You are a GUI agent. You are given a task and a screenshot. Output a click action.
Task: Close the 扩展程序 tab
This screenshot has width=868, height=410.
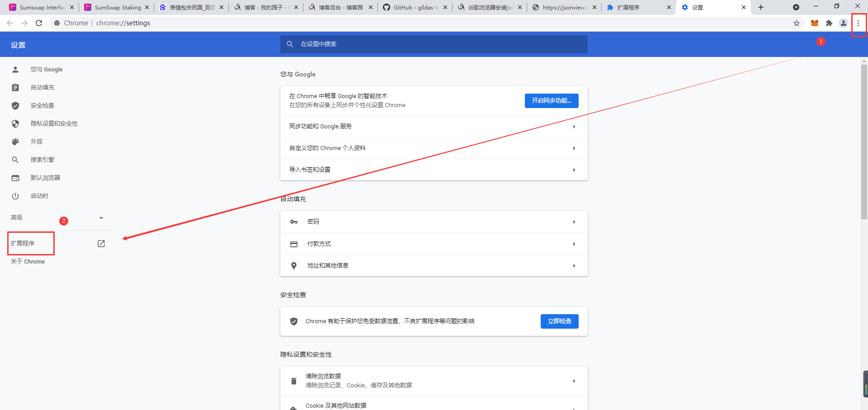[x=669, y=7]
